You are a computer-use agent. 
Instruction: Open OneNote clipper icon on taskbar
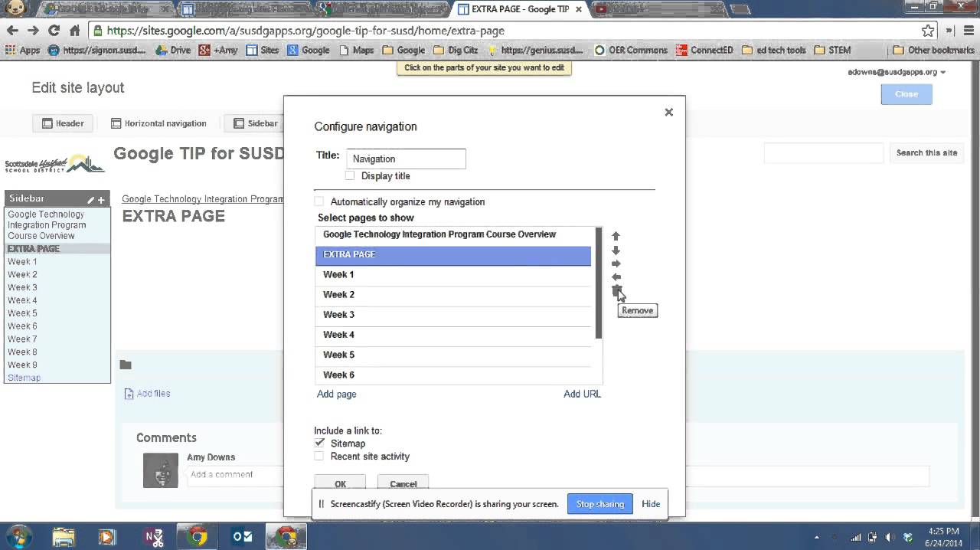coord(153,537)
